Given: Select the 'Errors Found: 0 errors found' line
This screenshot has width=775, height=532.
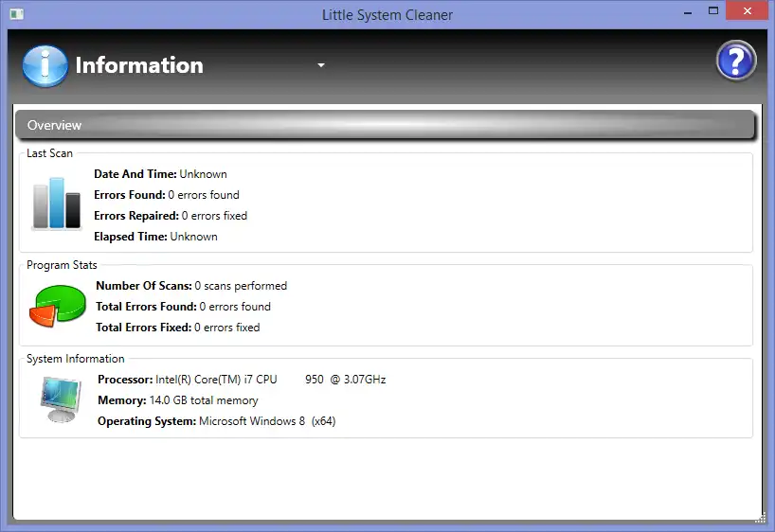Looking at the screenshot, I should (x=167, y=195).
